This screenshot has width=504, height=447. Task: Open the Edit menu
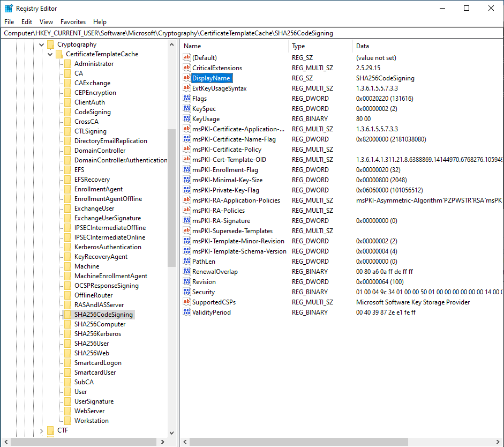27,22
